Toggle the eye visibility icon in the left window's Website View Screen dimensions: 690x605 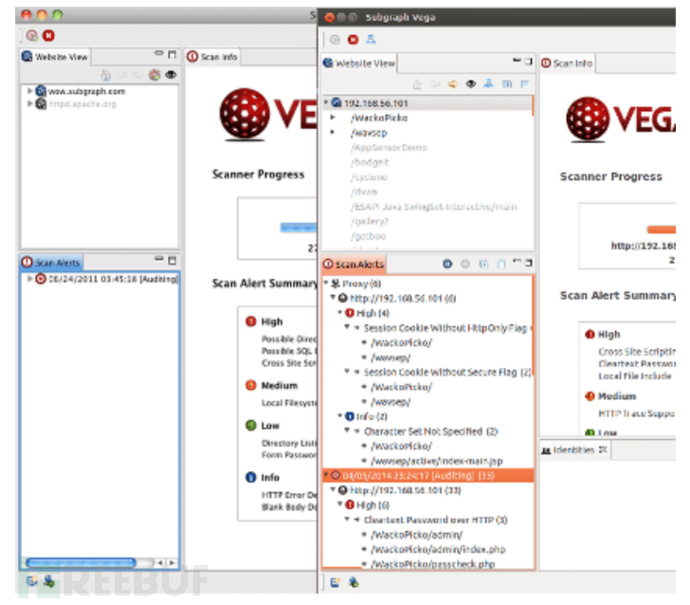point(171,75)
